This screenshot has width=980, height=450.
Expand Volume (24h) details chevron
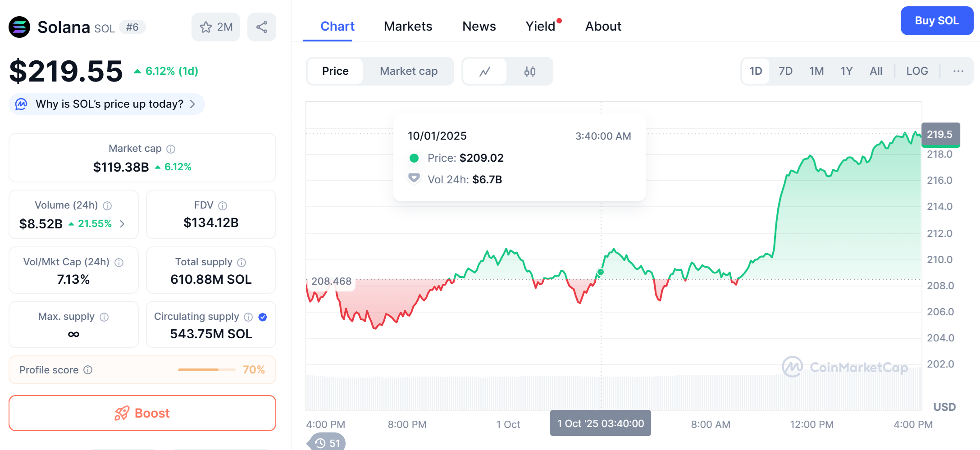click(122, 224)
